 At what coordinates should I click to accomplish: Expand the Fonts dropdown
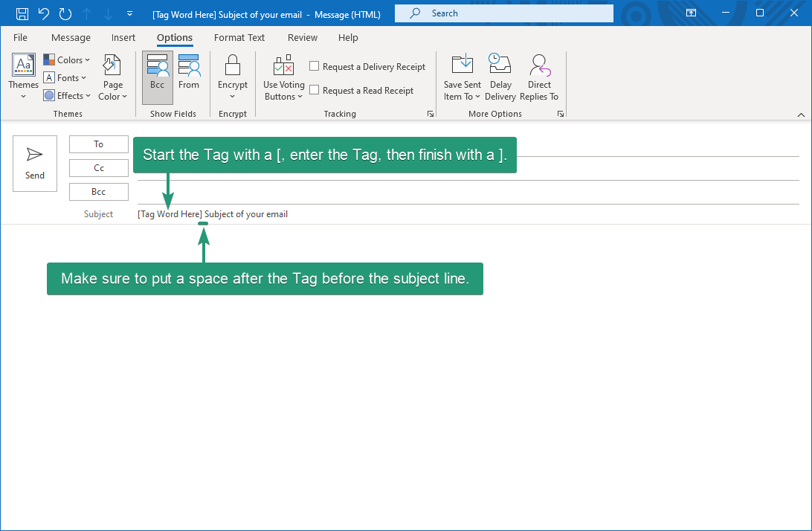pyautogui.click(x=65, y=78)
